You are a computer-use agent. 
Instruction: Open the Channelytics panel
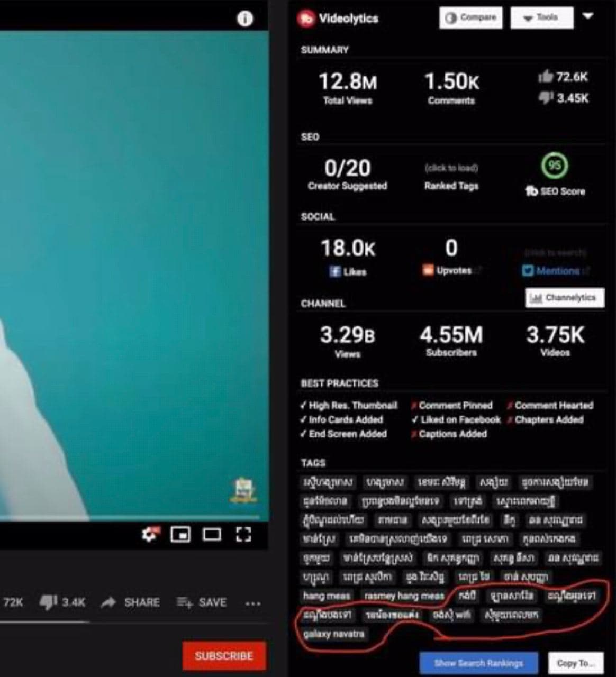(565, 298)
